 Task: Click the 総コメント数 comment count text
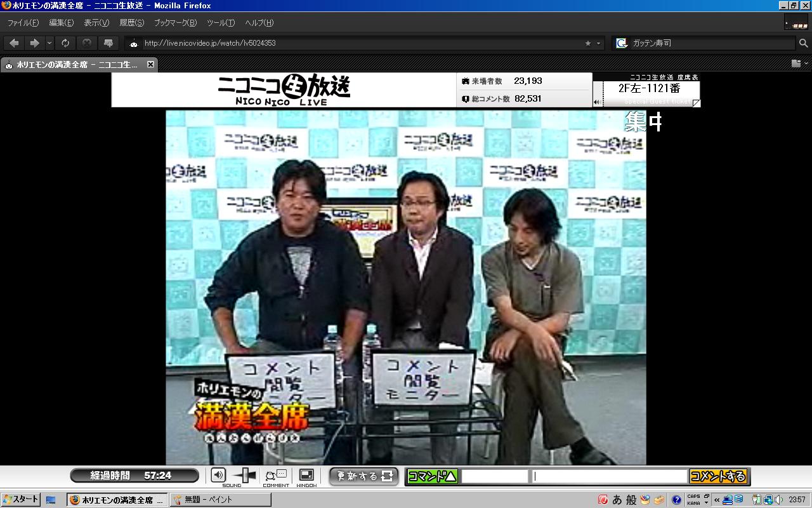(x=502, y=99)
